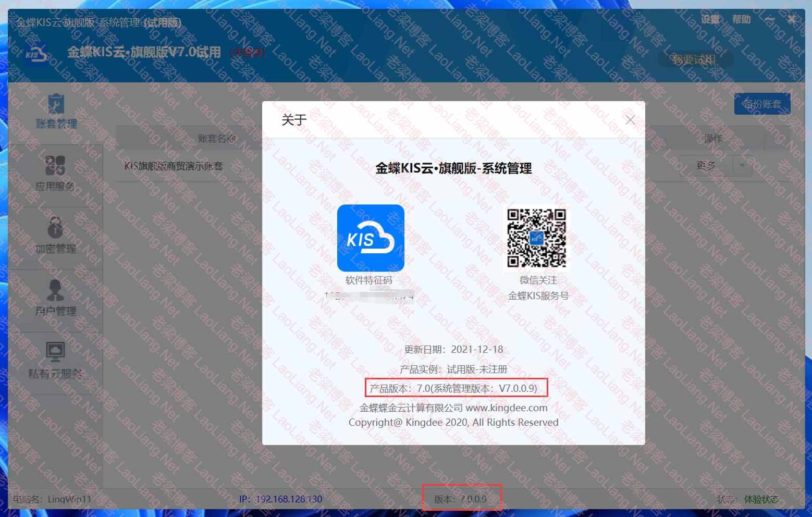Expand the arrow beside 更多
The image size is (812, 517).
(742, 166)
